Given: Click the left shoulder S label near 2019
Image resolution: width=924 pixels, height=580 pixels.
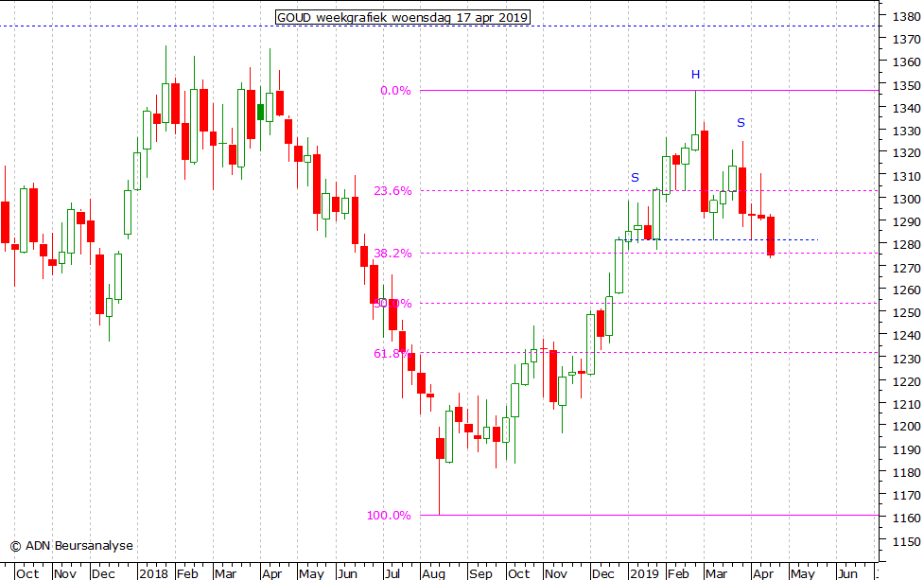Looking at the screenshot, I should (x=635, y=178).
